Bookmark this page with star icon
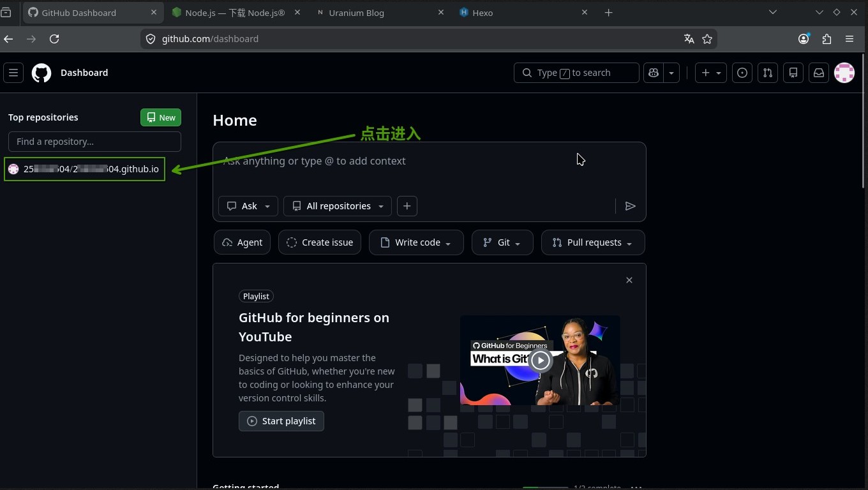Image resolution: width=868 pixels, height=490 pixels. coord(707,39)
